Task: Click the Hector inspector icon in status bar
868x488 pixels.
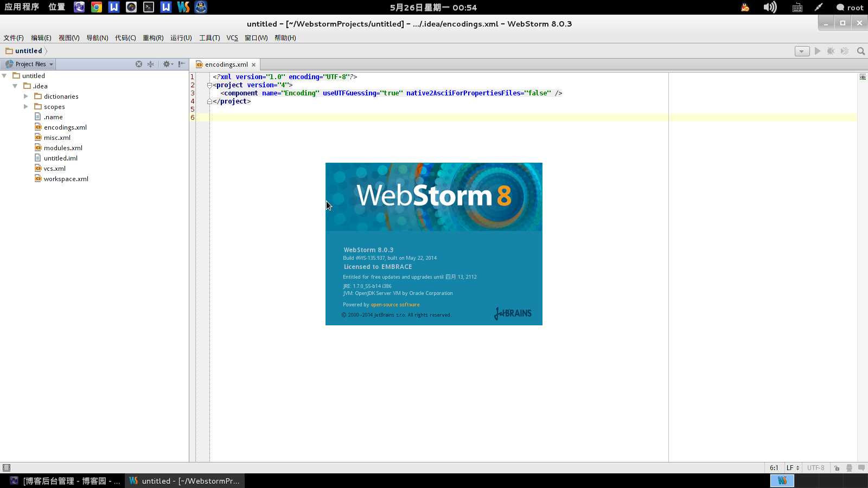Action: click(849, 468)
